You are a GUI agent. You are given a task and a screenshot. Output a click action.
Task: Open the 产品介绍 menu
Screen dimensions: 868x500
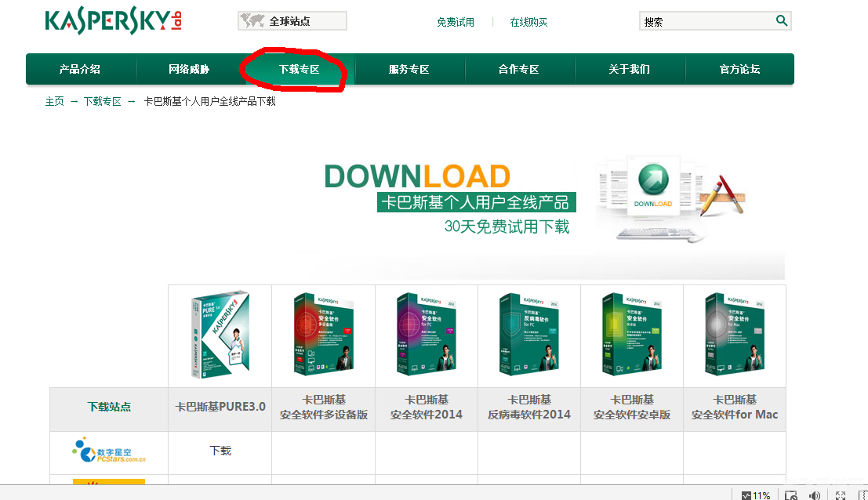(79, 69)
